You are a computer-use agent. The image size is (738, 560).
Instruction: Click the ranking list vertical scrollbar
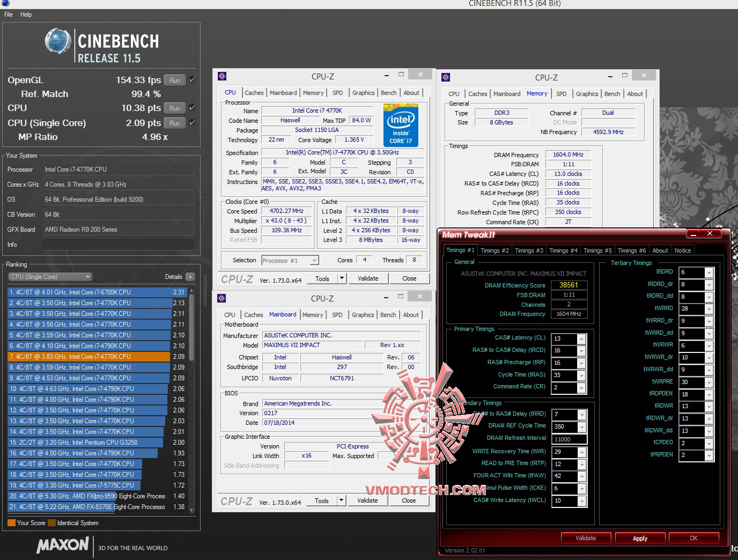[191, 402]
